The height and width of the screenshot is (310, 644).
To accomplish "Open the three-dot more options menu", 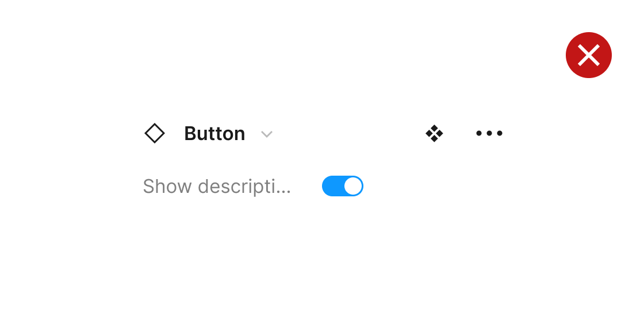I will click(489, 133).
